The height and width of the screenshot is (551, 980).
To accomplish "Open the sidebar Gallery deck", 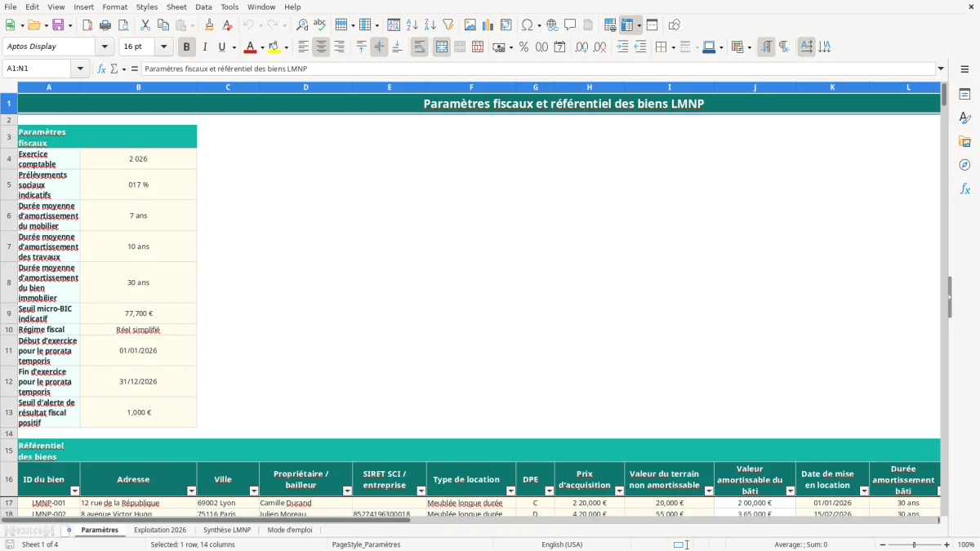I will click(964, 142).
